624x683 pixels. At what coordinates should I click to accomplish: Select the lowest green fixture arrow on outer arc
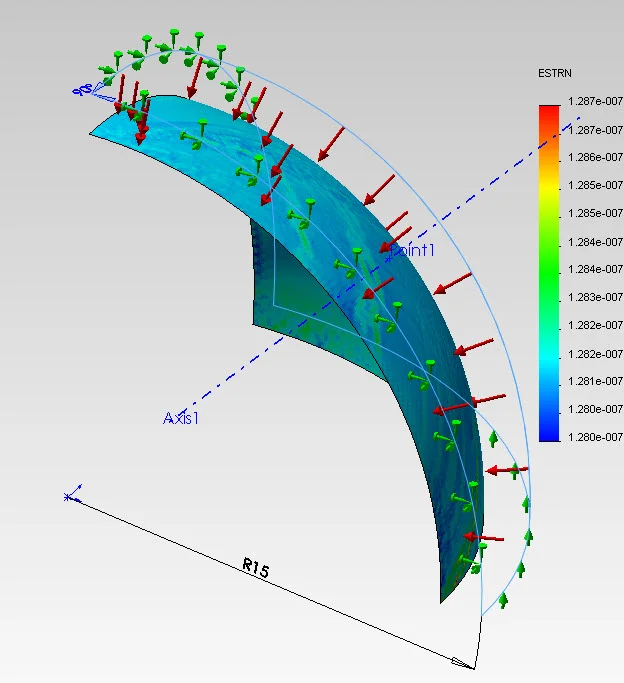pos(503,600)
